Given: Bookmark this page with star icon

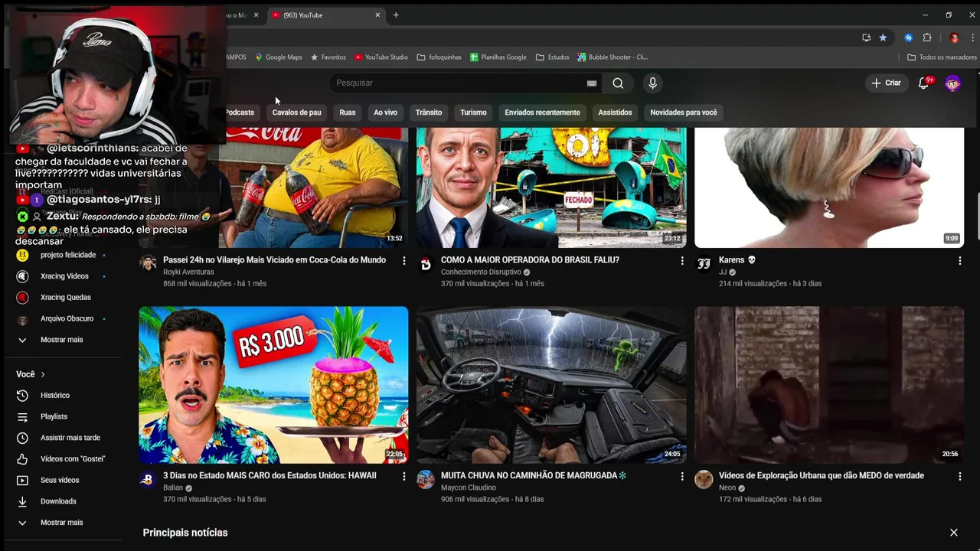Looking at the screenshot, I should [x=883, y=37].
